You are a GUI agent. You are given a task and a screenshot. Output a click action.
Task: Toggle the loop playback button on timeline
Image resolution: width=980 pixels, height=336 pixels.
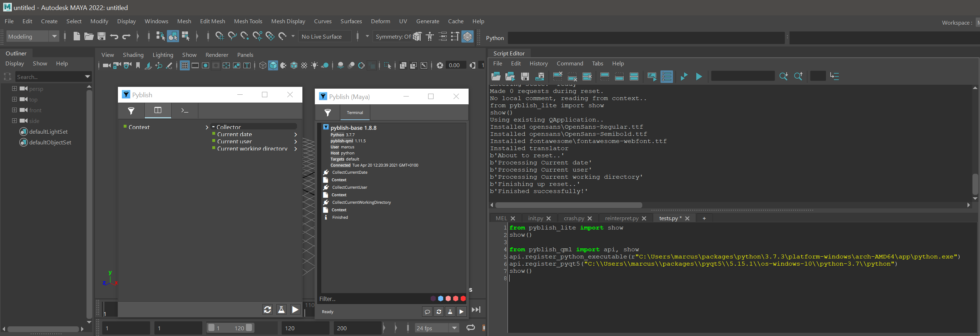click(x=471, y=328)
